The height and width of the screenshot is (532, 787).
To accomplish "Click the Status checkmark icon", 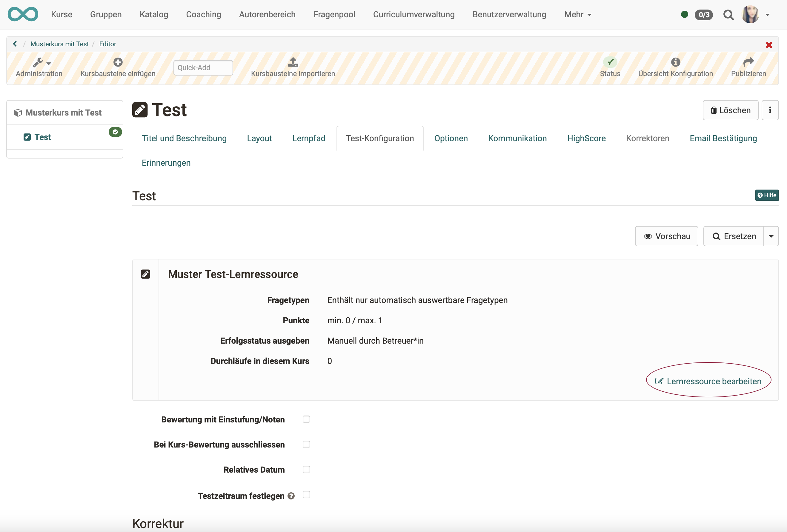I will [610, 62].
